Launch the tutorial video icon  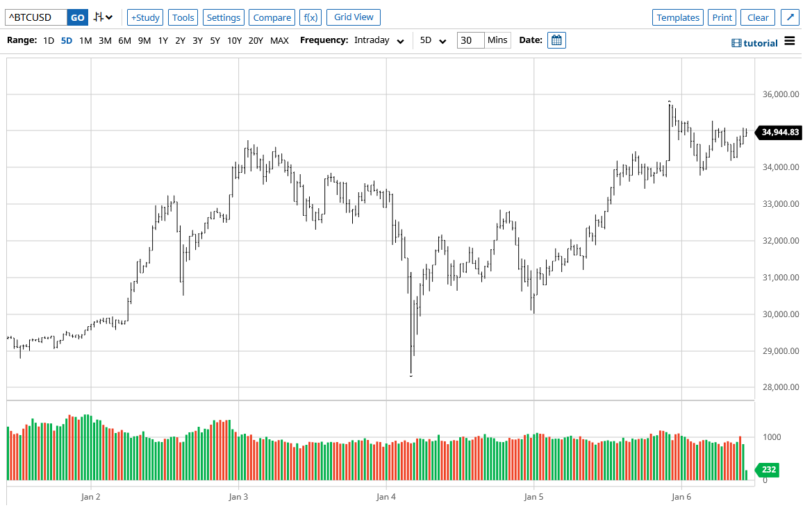coord(735,42)
